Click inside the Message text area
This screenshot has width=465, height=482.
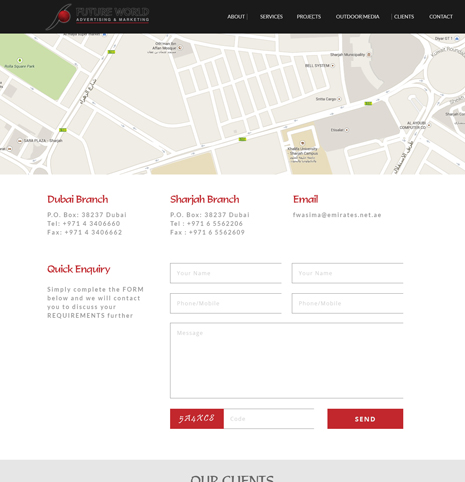(x=287, y=361)
